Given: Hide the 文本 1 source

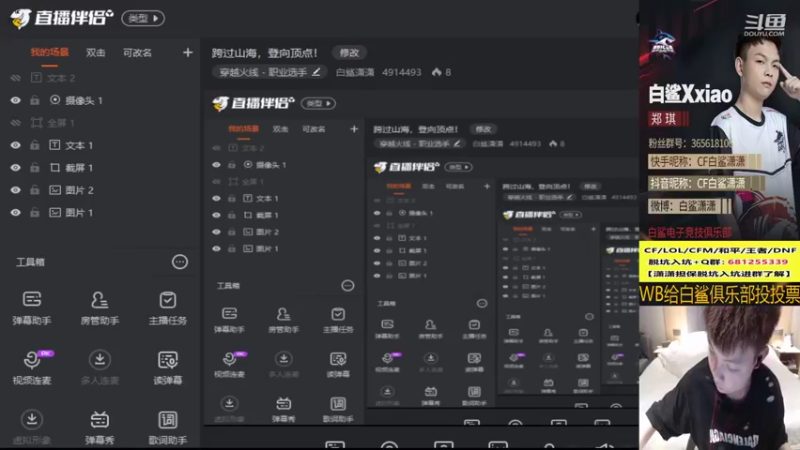Looking at the screenshot, I should point(16,145).
